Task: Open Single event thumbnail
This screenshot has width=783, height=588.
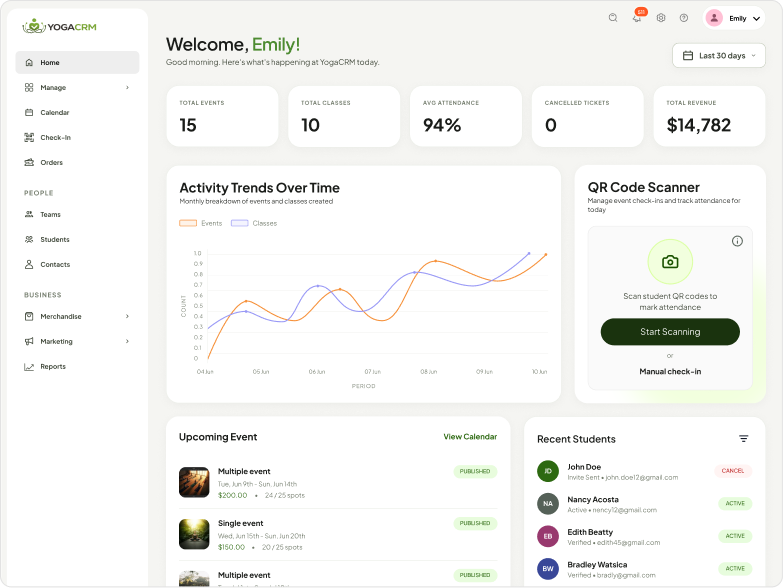Action: click(194, 534)
